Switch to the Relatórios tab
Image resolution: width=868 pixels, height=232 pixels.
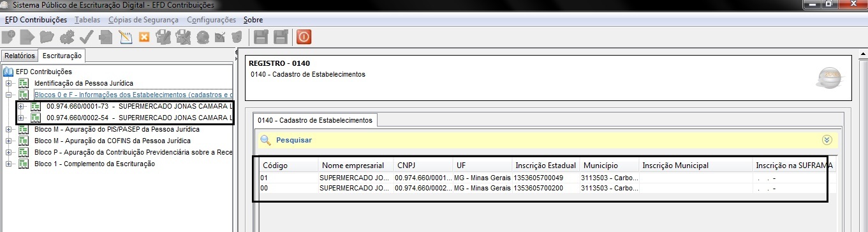20,56
